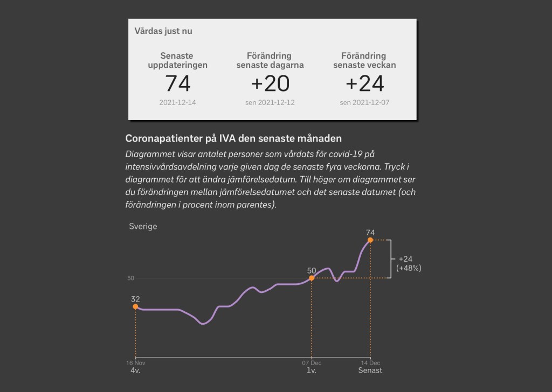Click the "(+48%)" change annotation beside the chart
The image size is (552, 392).
[409, 268]
